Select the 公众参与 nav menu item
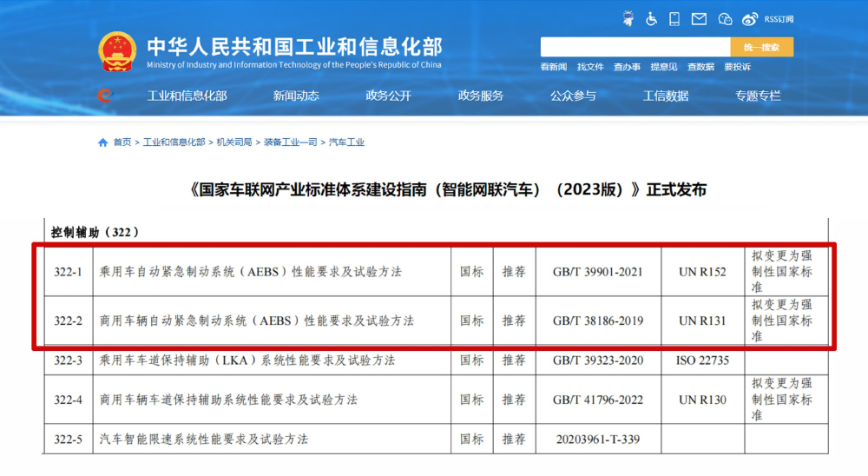Screen dimensions: 868x476 point(573,96)
